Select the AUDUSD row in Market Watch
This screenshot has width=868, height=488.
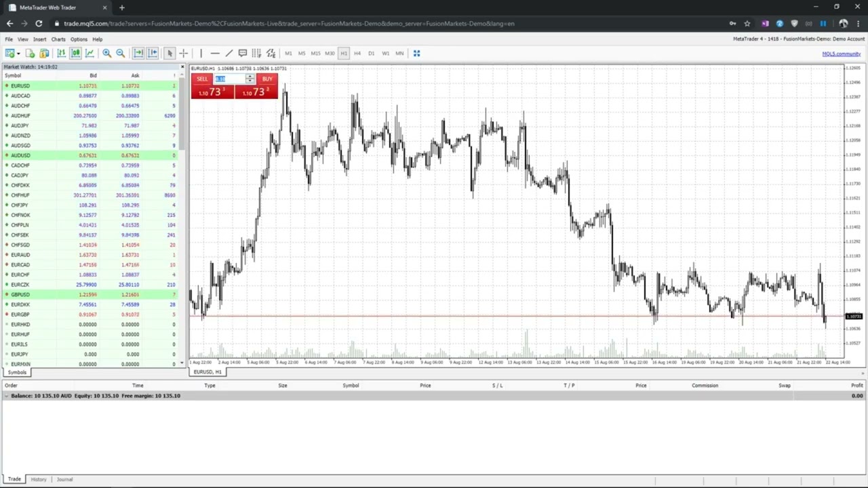(91, 155)
